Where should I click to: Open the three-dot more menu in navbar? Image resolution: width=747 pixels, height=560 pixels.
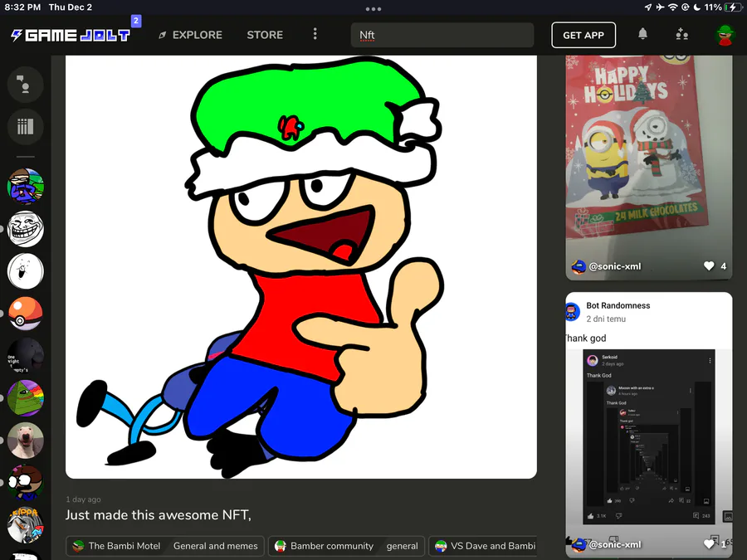(x=315, y=34)
